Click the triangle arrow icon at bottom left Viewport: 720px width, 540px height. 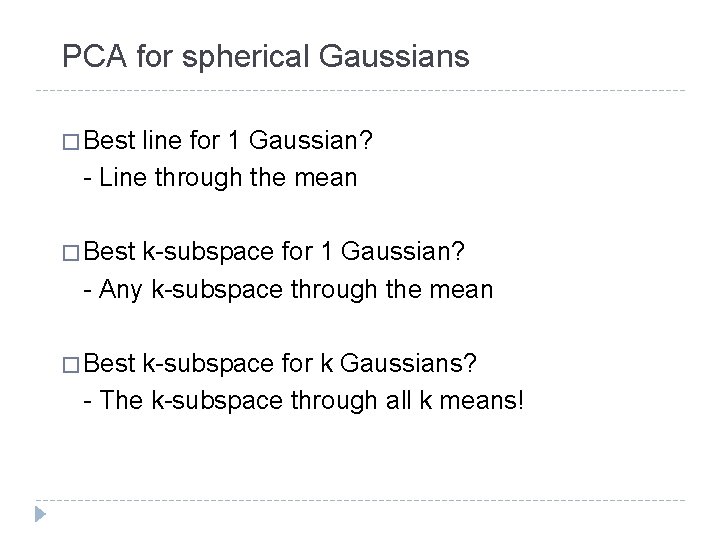click(x=40, y=514)
